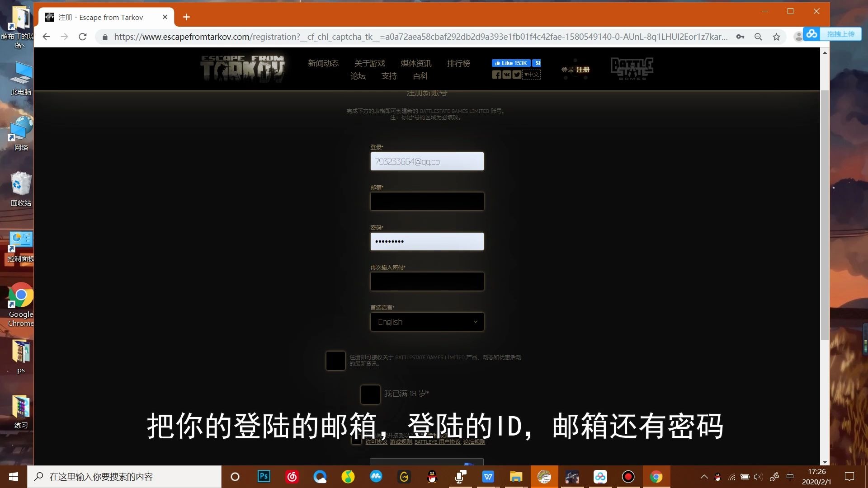Click the 支持 support navigation button
Screen dimensions: 868x488
[389, 76]
